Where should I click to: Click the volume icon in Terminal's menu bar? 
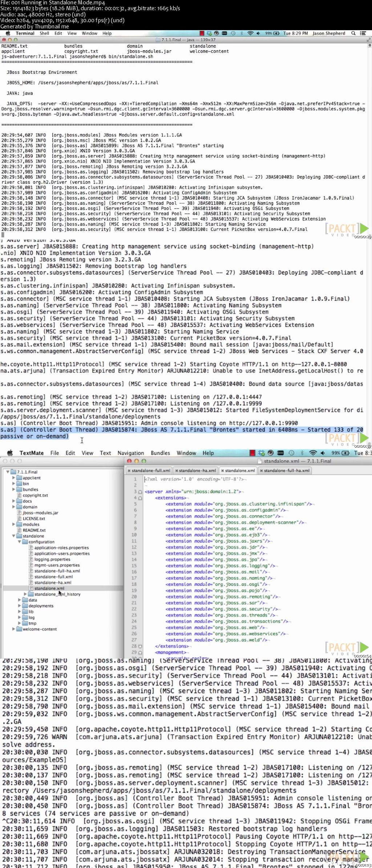(x=258, y=33)
